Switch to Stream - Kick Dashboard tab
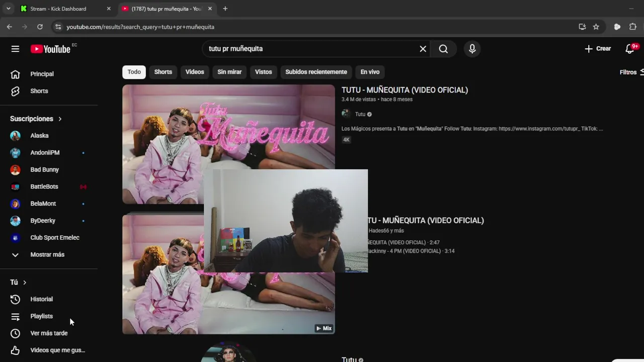The width and height of the screenshot is (644, 362). [x=58, y=9]
